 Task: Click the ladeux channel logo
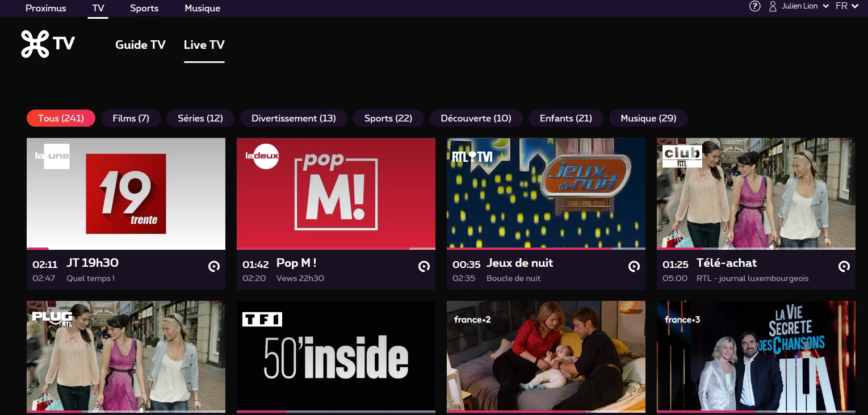tap(262, 156)
